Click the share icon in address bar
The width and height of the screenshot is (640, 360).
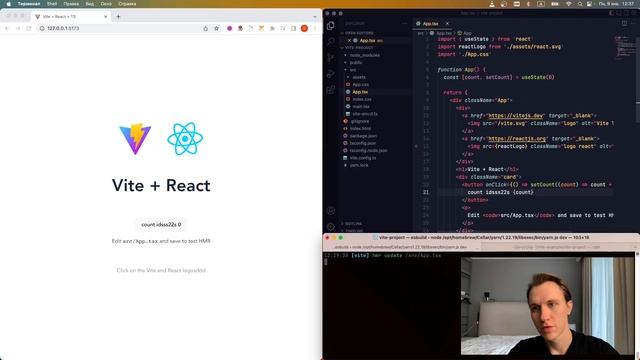click(205, 28)
